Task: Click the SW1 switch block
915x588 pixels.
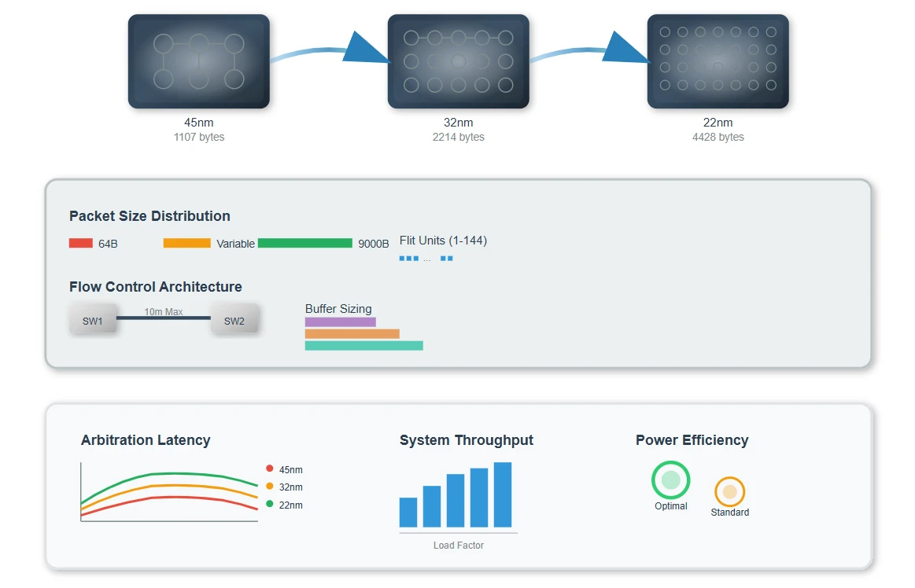Action: tap(93, 318)
